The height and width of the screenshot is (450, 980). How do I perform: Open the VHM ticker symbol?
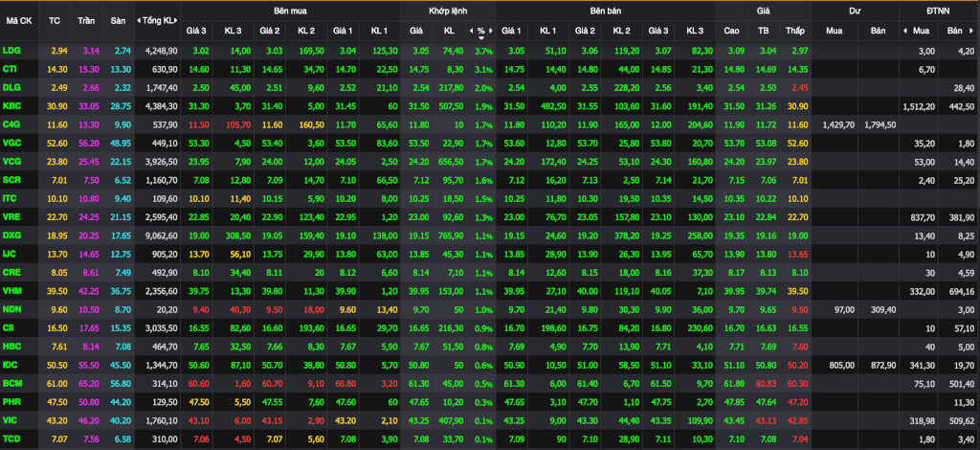click(x=11, y=291)
